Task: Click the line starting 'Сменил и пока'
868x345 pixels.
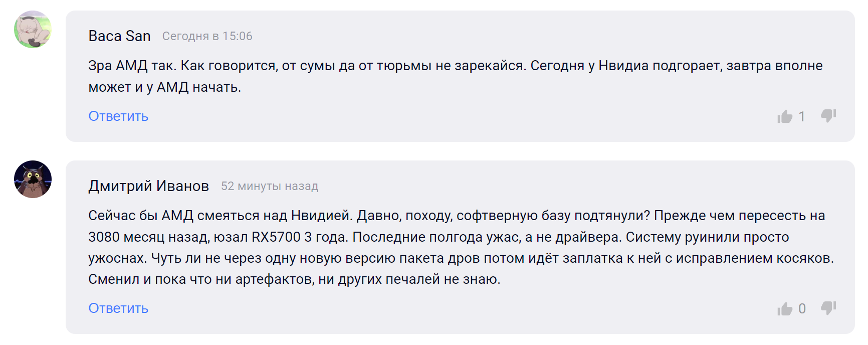Action: click(x=294, y=279)
